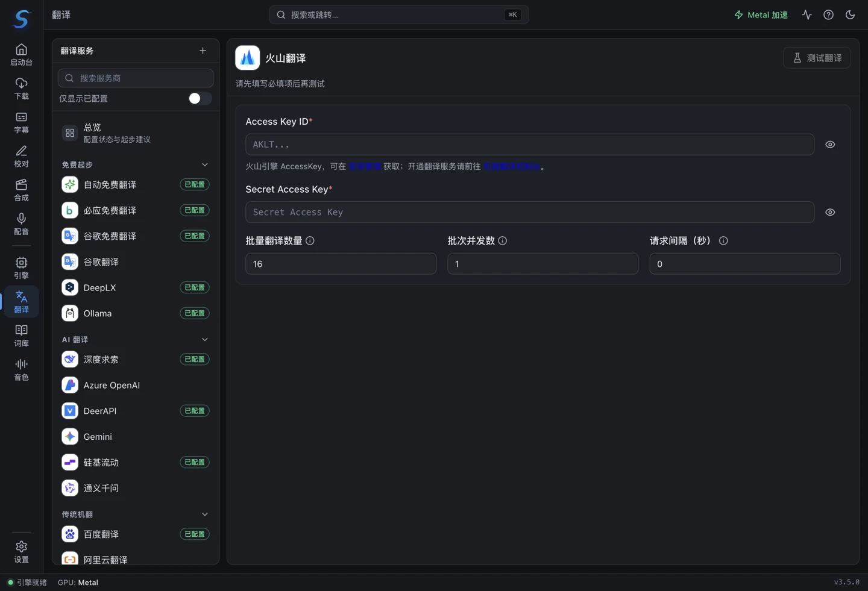Click the 火山翻译 logo icon in header
Viewport: 868px width, 591px height.
tap(247, 58)
